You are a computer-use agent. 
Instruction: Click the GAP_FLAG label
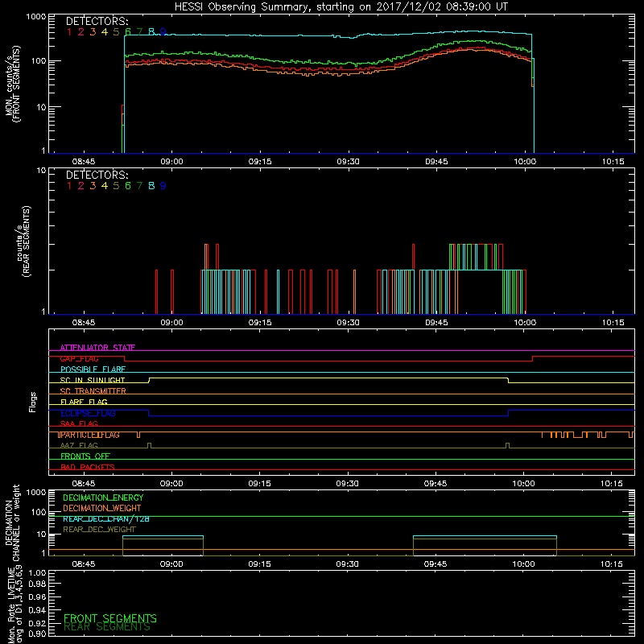79,358
